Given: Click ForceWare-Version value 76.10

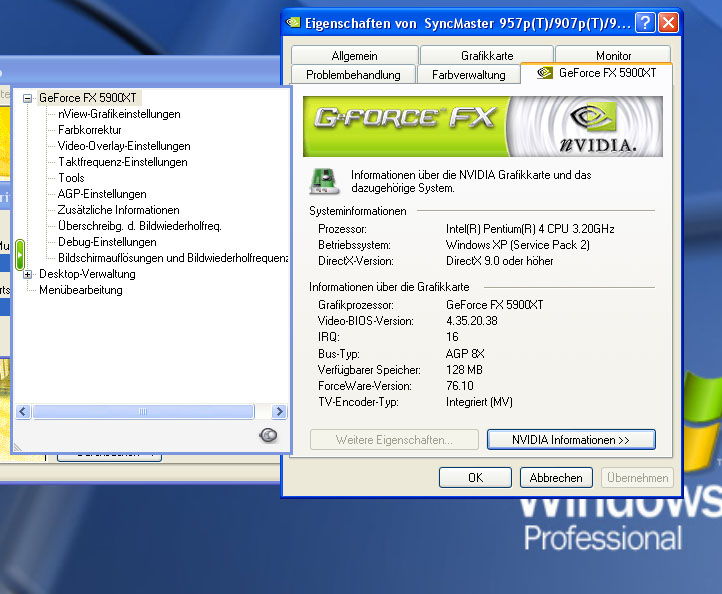Looking at the screenshot, I should coord(460,386).
